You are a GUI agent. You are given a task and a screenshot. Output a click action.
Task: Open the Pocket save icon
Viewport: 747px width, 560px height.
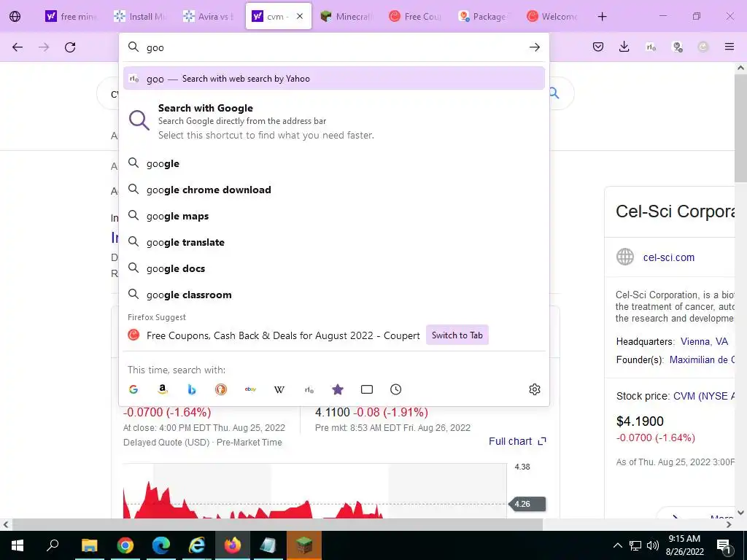pyautogui.click(x=598, y=47)
